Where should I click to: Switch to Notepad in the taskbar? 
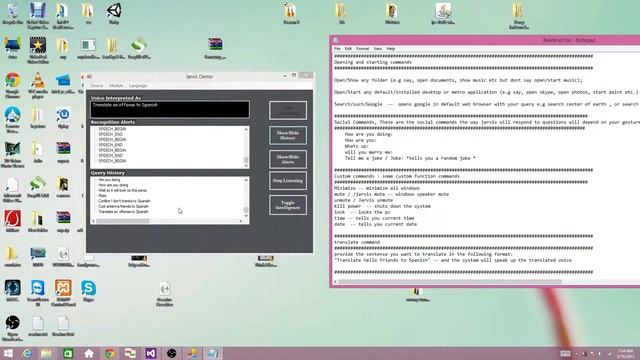[213, 353]
